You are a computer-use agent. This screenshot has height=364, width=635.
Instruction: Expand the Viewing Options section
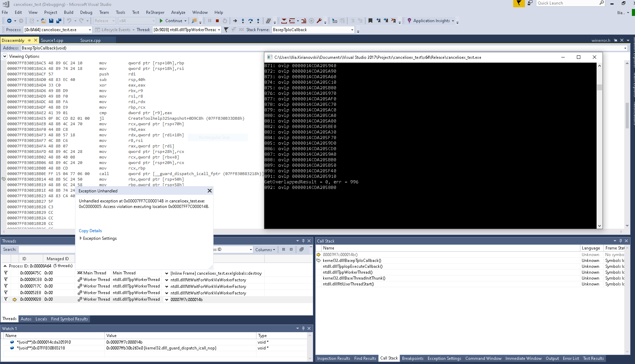point(5,56)
